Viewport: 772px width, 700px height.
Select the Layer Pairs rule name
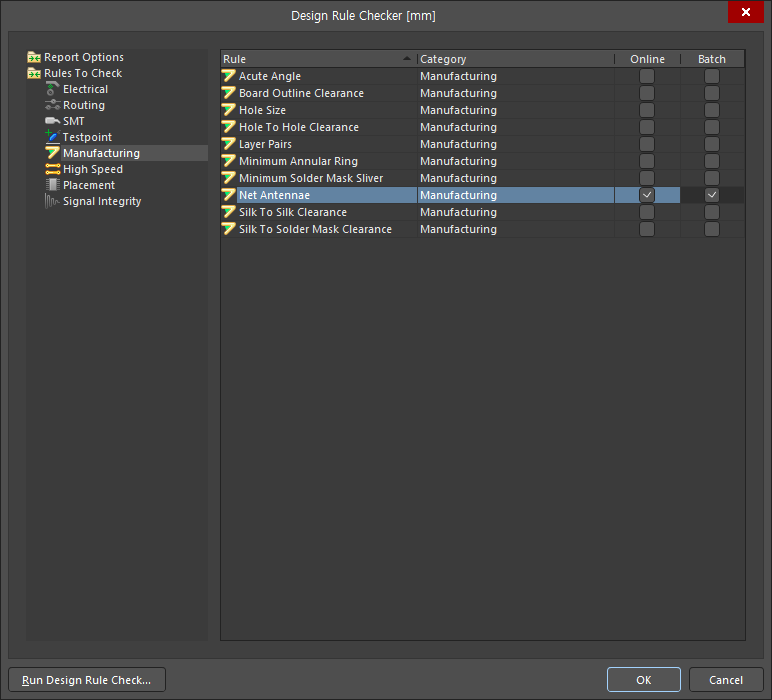click(265, 144)
